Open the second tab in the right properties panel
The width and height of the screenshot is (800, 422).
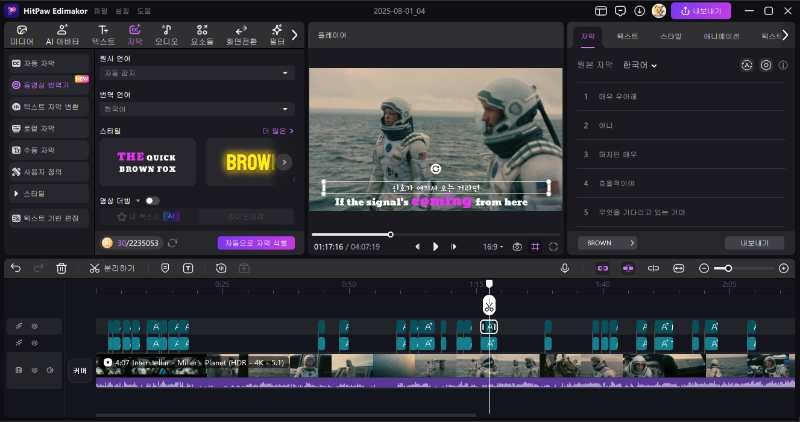tap(627, 36)
